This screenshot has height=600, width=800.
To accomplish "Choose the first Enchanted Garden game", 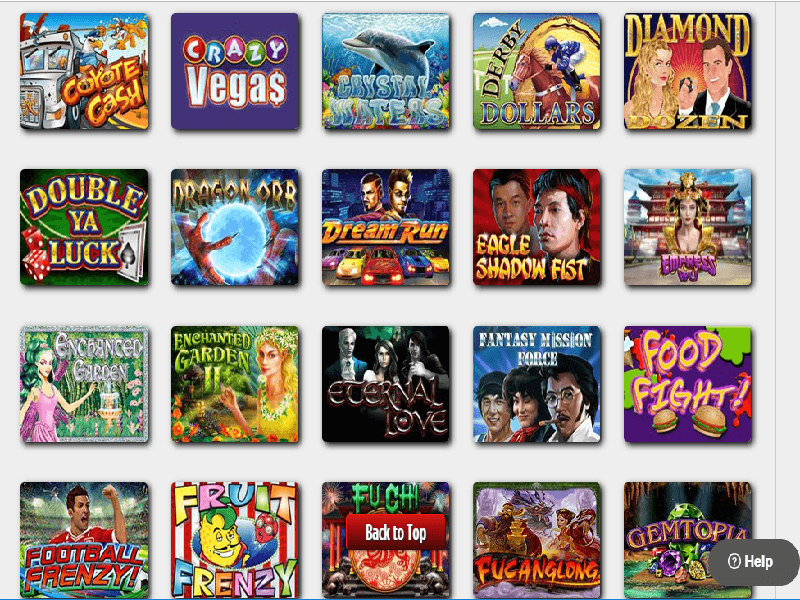I will pyautogui.click(x=84, y=384).
